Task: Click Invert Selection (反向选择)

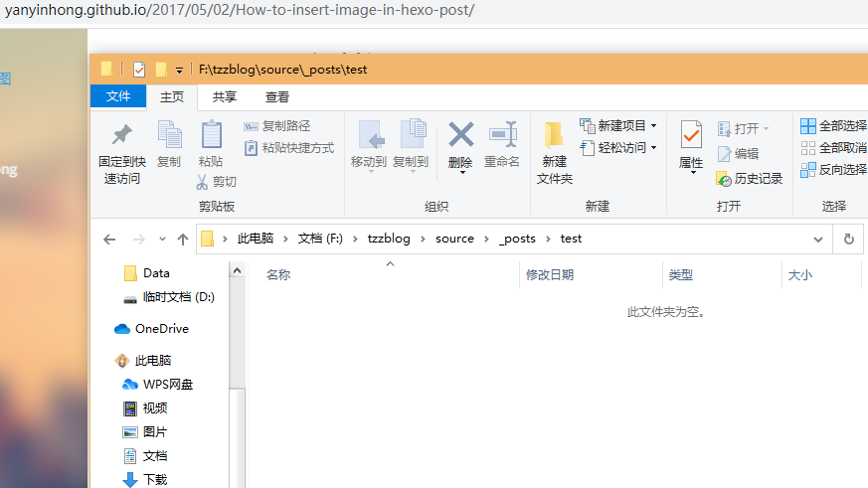Action: click(x=833, y=170)
